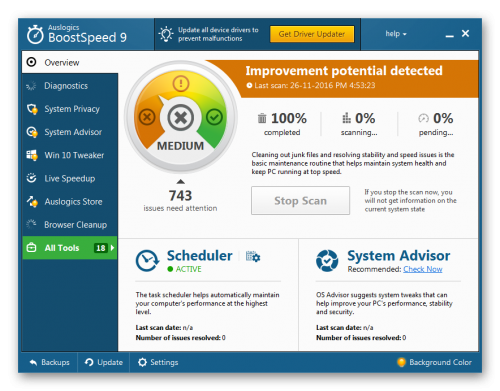Click the speedometer pending icon
Image resolution: width=500 pixels, height=391 pixels.
pyautogui.click(x=423, y=118)
